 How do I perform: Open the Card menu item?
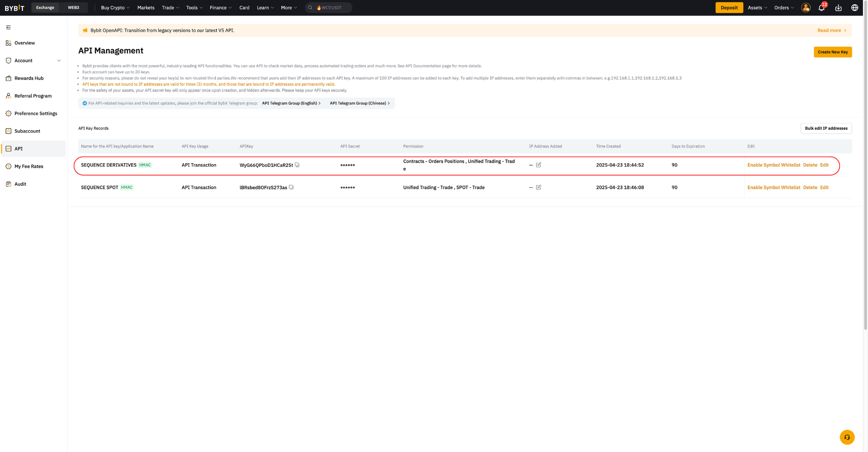click(244, 8)
